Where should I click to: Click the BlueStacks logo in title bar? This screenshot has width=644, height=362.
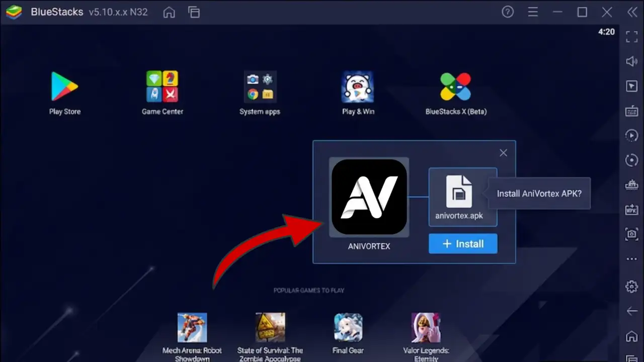point(14,12)
